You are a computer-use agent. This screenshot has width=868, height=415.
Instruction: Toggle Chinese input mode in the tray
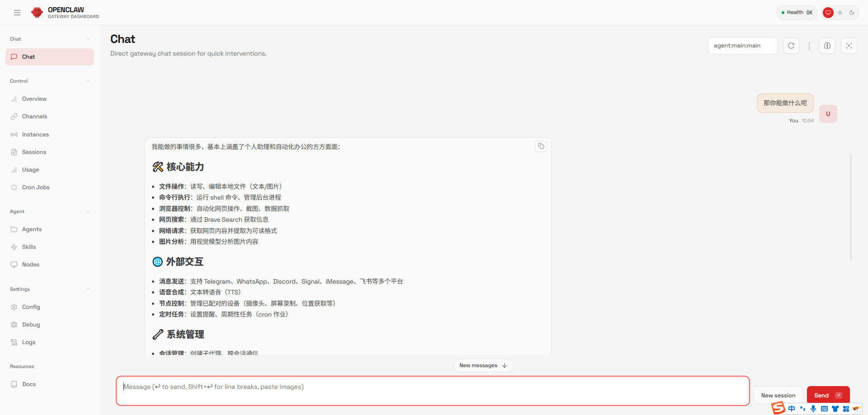click(x=792, y=409)
